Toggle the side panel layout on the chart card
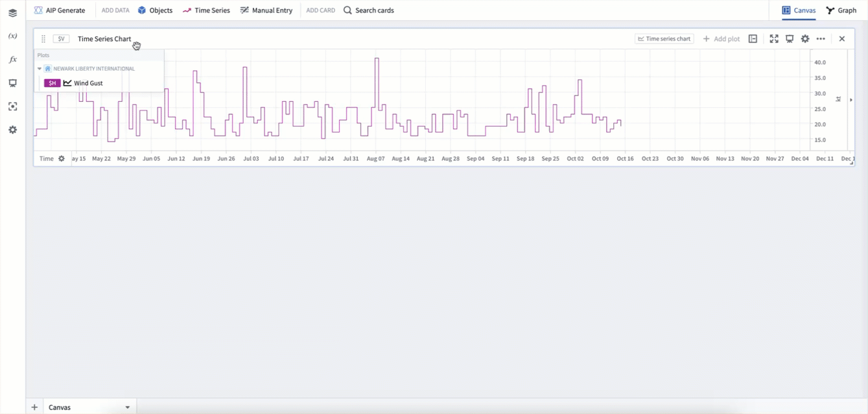868x414 pixels. (753, 39)
